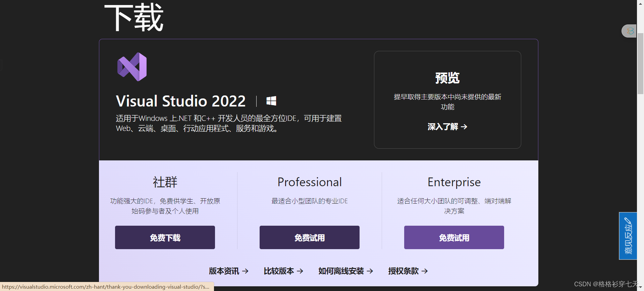This screenshot has width=644, height=291.
Task: Click the 适用于Windows product description text
Action: [229, 123]
